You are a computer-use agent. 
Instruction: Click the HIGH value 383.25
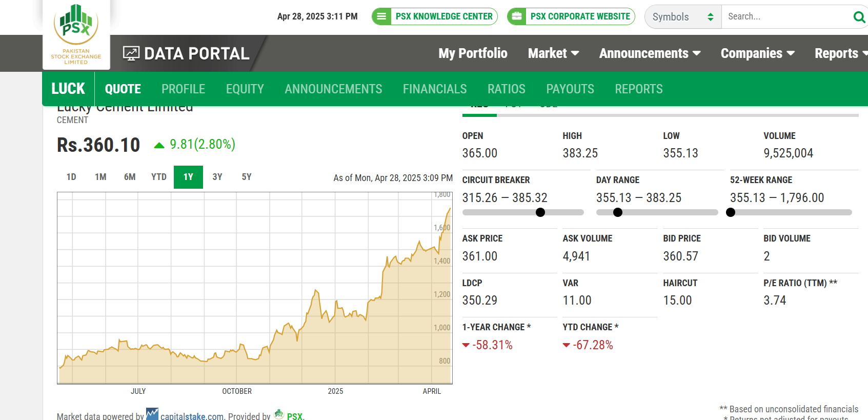pyautogui.click(x=580, y=153)
